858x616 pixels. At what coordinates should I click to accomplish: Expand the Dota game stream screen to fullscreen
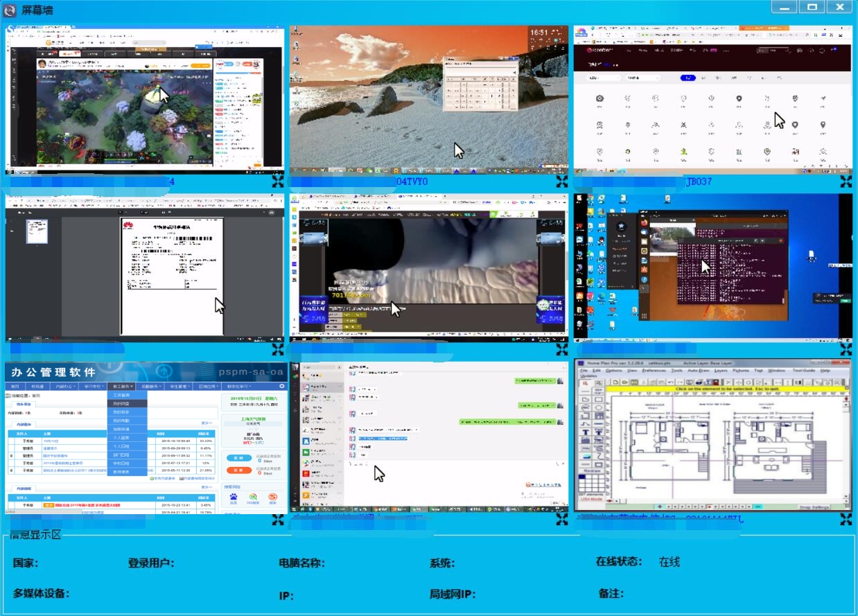point(278,182)
